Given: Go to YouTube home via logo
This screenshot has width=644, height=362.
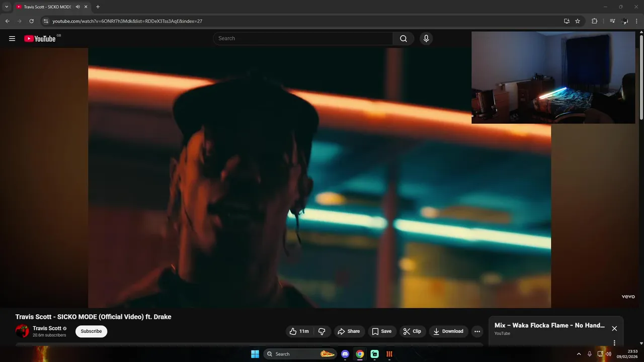Looking at the screenshot, I should (x=40, y=39).
